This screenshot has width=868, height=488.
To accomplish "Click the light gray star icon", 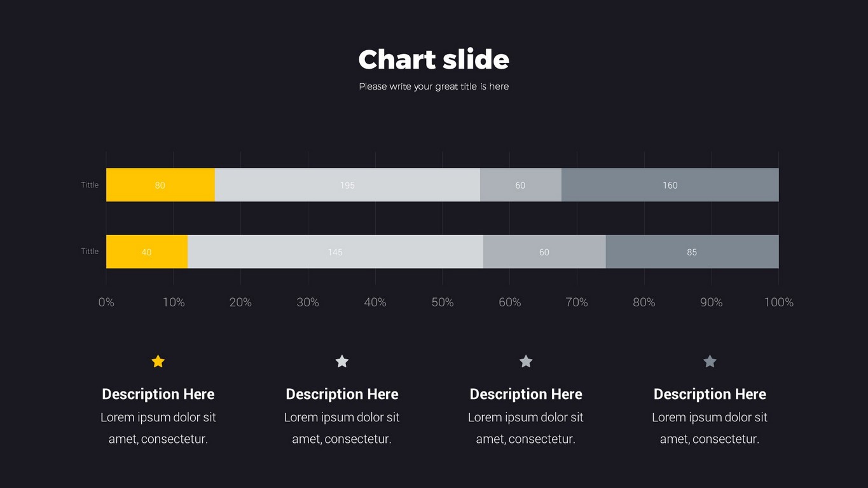I will coord(342,362).
